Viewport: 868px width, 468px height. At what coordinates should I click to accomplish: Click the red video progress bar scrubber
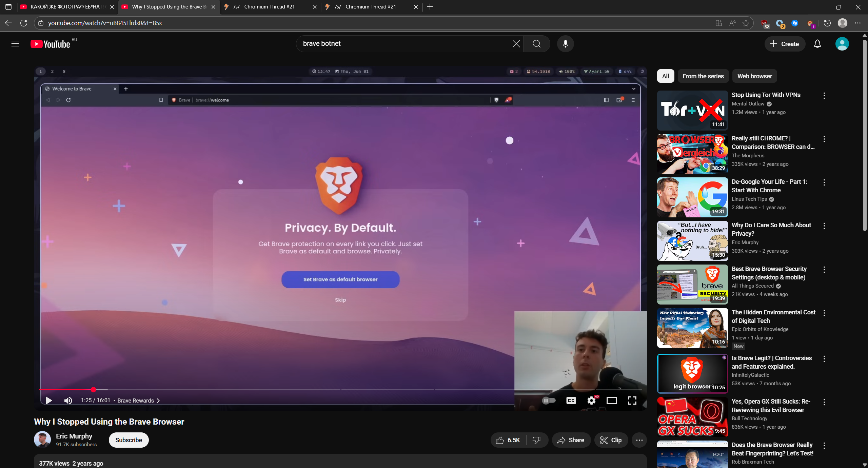point(93,390)
